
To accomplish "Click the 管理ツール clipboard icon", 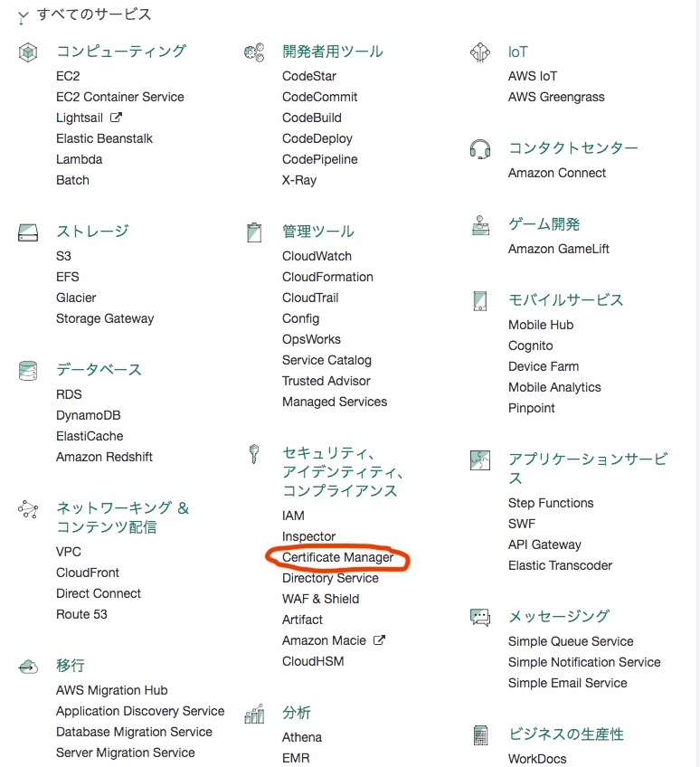I will coord(253,232).
